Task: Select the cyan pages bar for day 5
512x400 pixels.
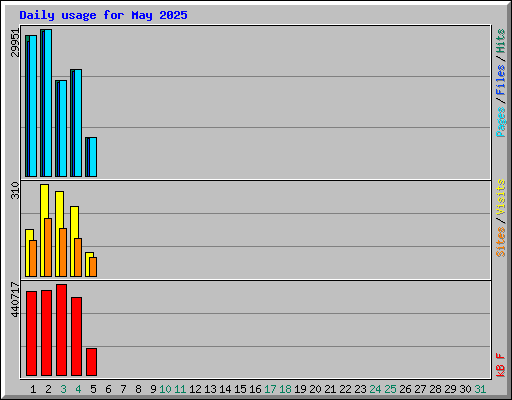Action: 93,157
